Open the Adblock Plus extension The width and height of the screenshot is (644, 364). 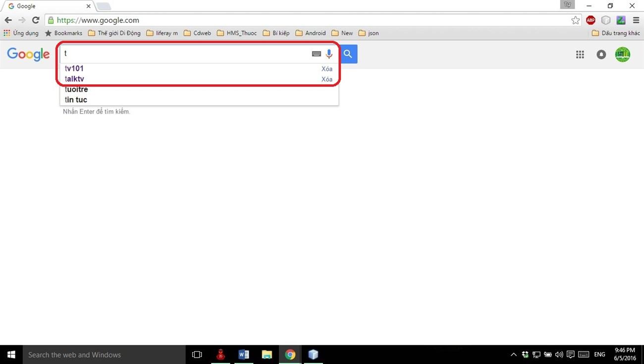click(x=590, y=20)
